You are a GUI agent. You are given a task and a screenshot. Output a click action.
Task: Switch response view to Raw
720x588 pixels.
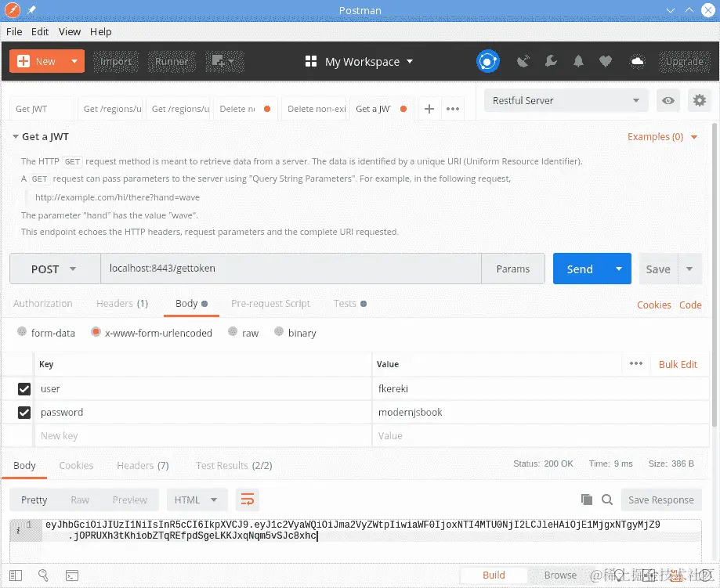(x=80, y=500)
